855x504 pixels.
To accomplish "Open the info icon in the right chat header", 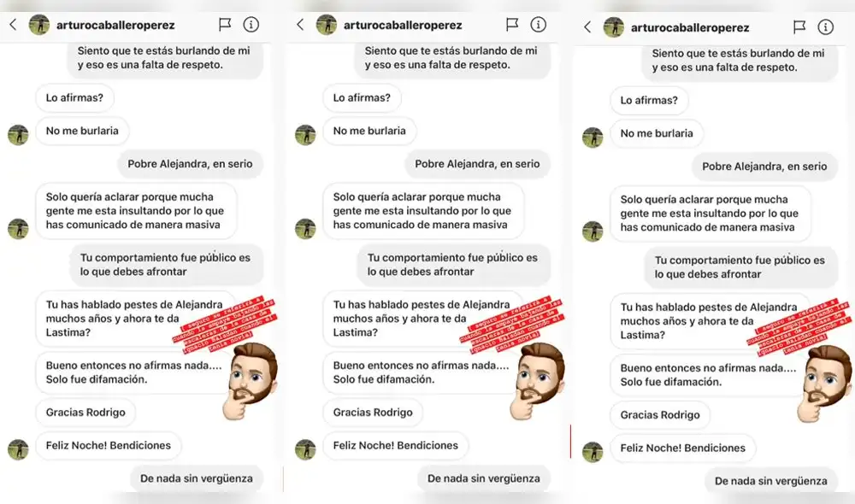I will pos(826,27).
